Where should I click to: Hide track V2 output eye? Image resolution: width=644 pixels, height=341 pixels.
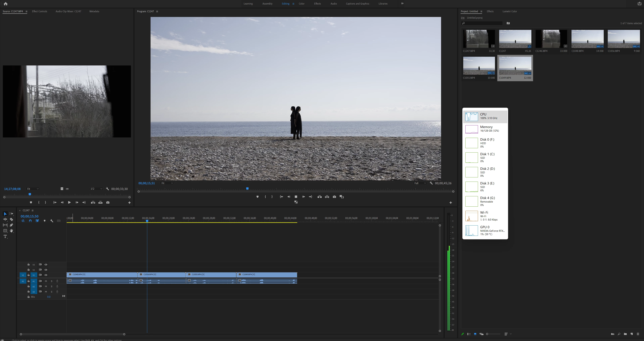[x=46, y=270]
